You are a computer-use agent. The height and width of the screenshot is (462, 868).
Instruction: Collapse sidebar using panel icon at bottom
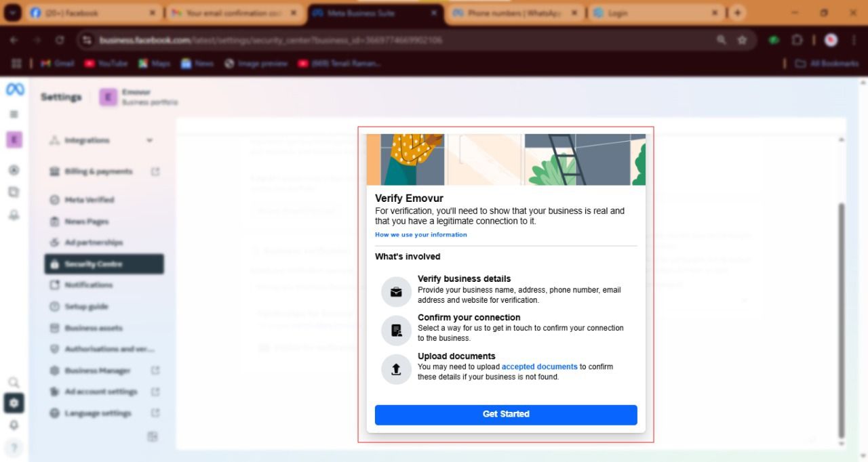[x=153, y=437]
